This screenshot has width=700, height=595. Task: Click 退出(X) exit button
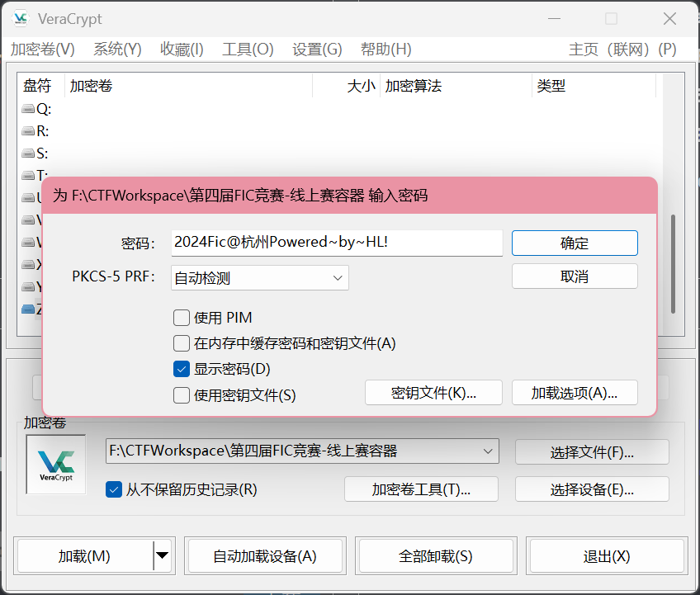(607, 556)
